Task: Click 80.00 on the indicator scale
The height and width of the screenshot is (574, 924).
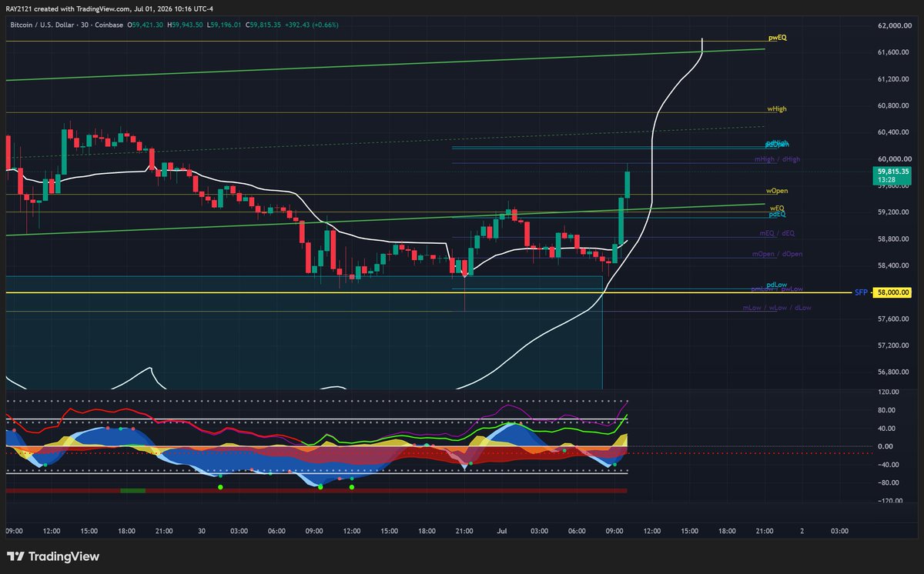Action: pos(885,410)
